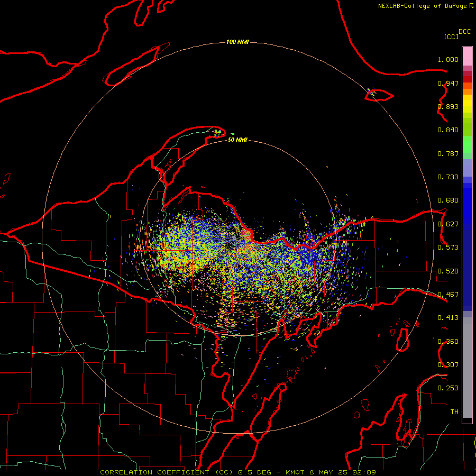Click the [CC] label above the color scale
This screenshot has width=476, height=476.
(x=451, y=36)
